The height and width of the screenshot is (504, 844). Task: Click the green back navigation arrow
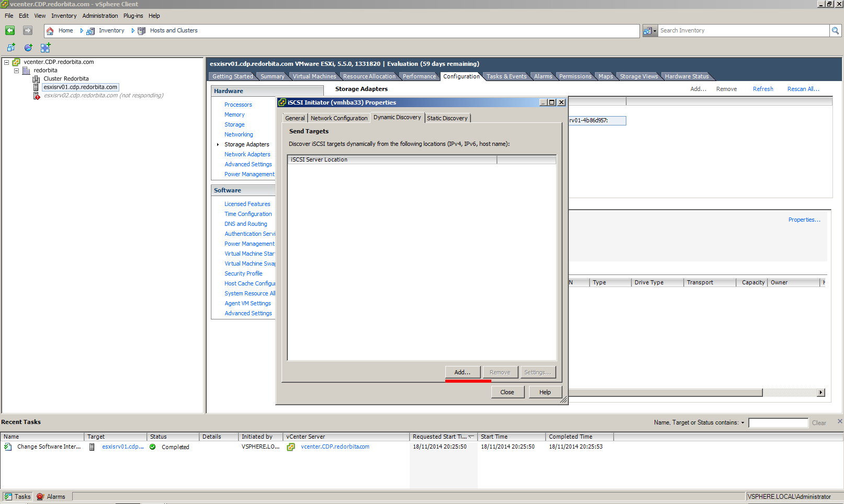(10, 31)
